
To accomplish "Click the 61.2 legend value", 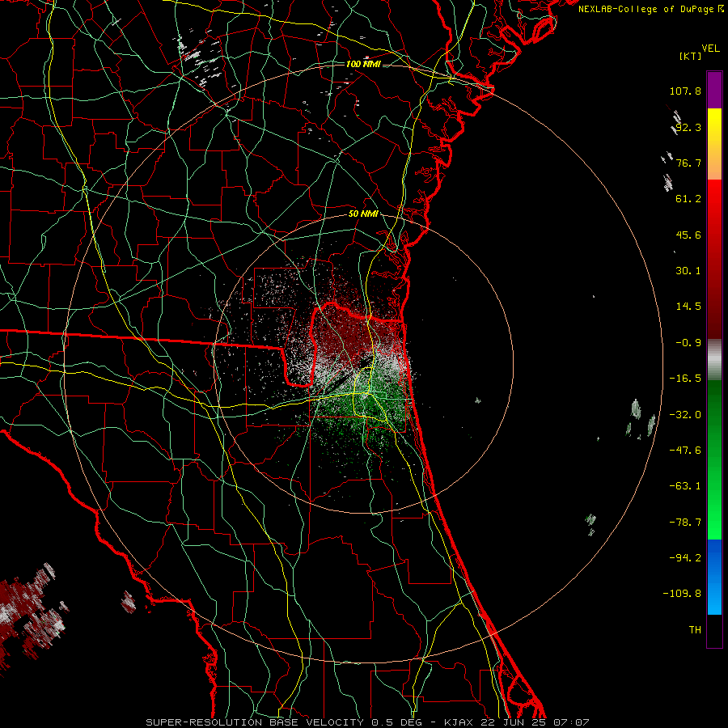I will [x=688, y=199].
